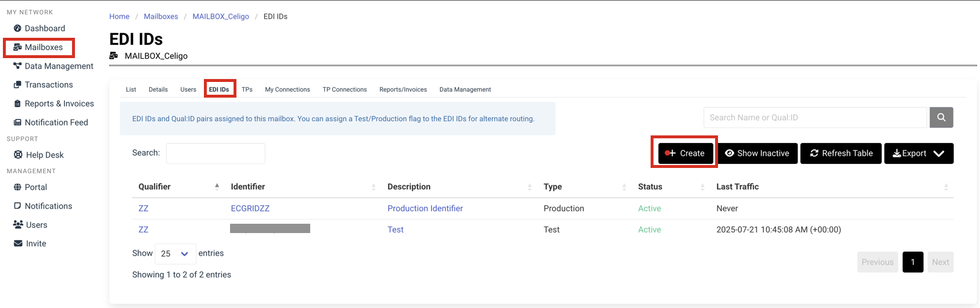Open the Production Identifier description link
Image resolution: width=980 pixels, height=308 pixels.
pos(425,209)
